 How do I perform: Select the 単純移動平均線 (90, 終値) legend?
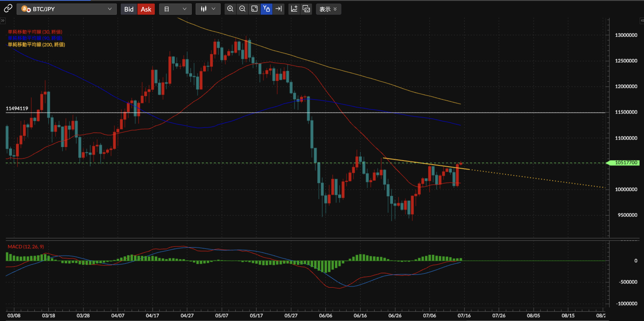[35, 38]
